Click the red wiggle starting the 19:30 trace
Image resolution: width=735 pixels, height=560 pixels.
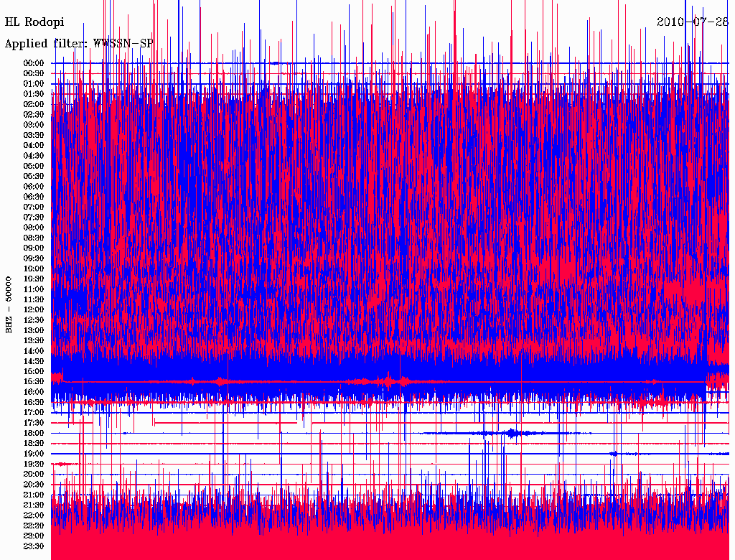(x=65, y=464)
